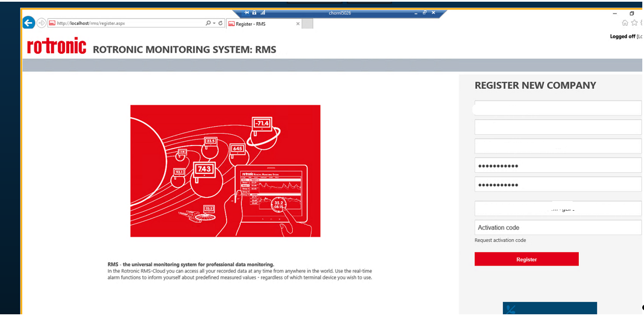Image resolution: width=644 pixels, height=316 pixels.
Task: Click the pin icon on remote session bar
Action: coord(247,12)
